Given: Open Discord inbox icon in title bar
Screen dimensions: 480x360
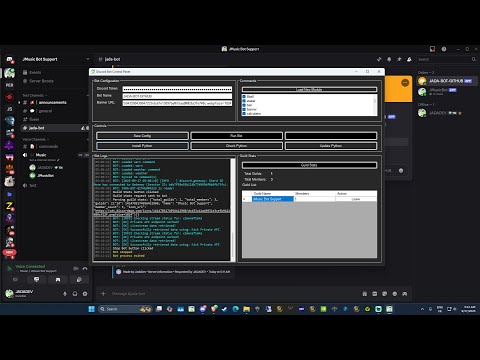Looking at the screenshot, I should pyautogui.click(x=432, y=49).
